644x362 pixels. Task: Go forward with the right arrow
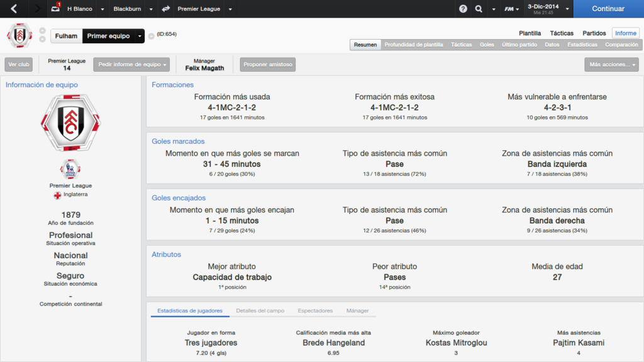point(37,9)
